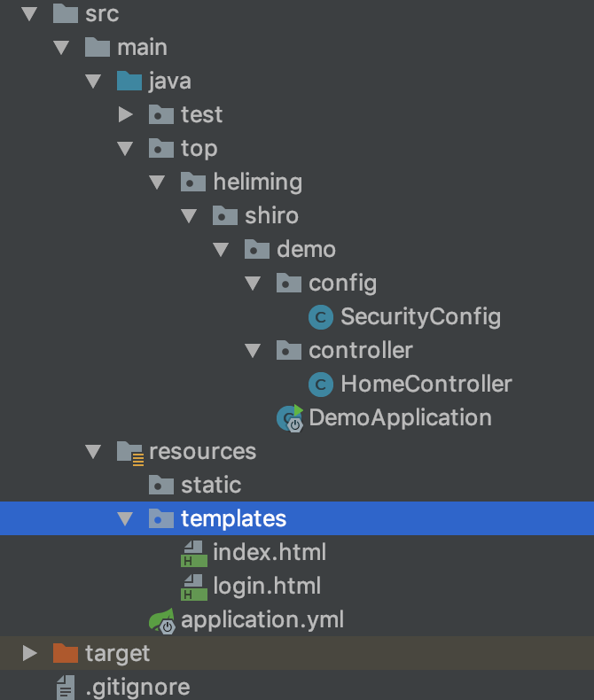594x700 pixels.
Task: Click the application.yml Spring config icon
Action: click(x=163, y=620)
